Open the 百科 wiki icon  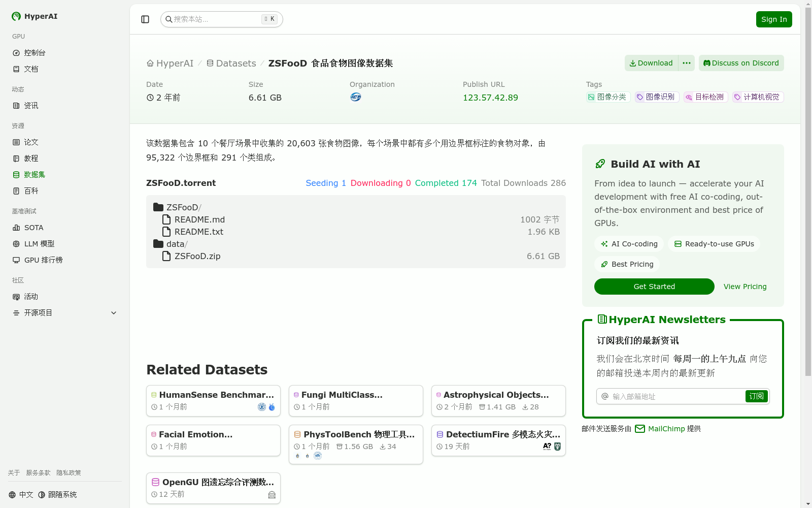16,191
